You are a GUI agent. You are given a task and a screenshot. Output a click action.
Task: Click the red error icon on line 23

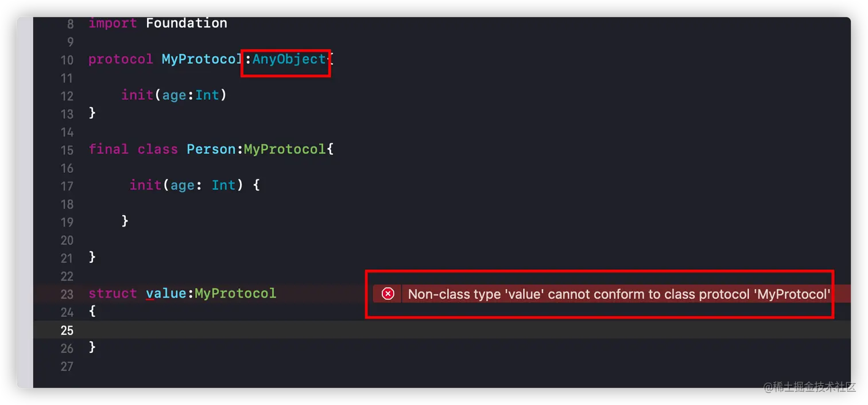[388, 294]
